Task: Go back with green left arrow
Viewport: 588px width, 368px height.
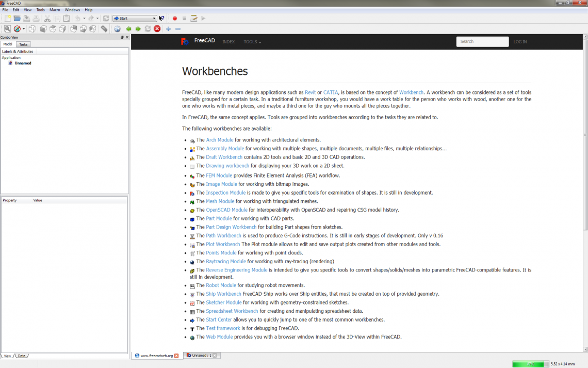Action: coord(128,29)
